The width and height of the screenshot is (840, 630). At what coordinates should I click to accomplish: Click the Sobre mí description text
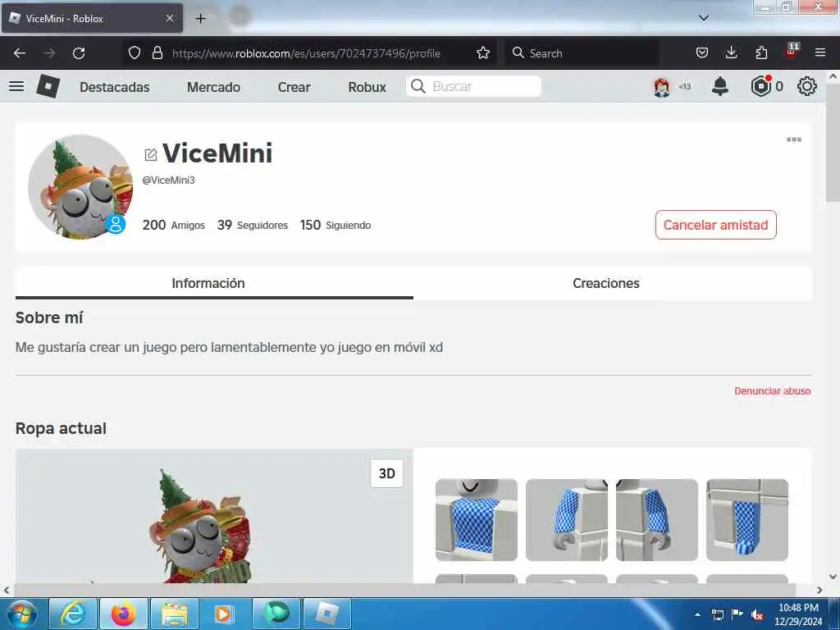(229, 348)
